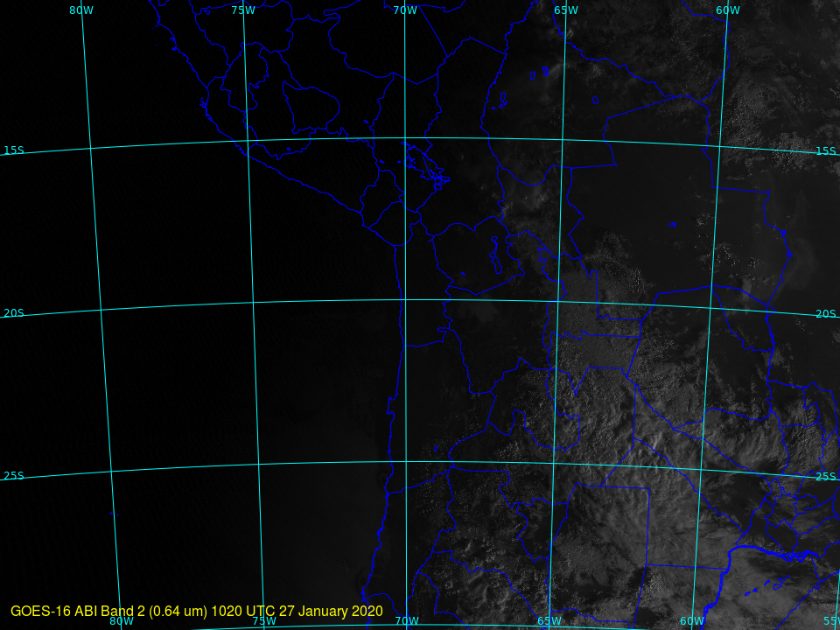Click the 60W longitude label at bottom
The width and height of the screenshot is (840, 630).
(x=691, y=621)
